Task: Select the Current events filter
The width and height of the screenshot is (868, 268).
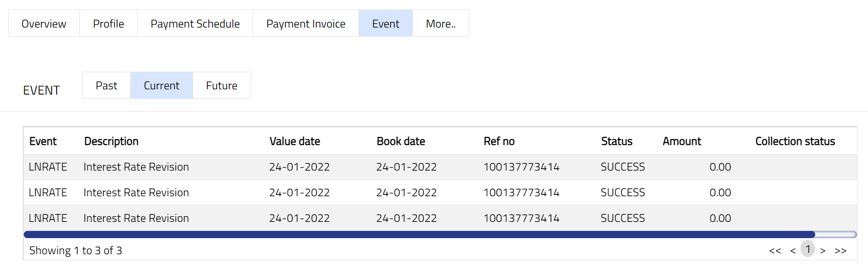Action: [162, 86]
